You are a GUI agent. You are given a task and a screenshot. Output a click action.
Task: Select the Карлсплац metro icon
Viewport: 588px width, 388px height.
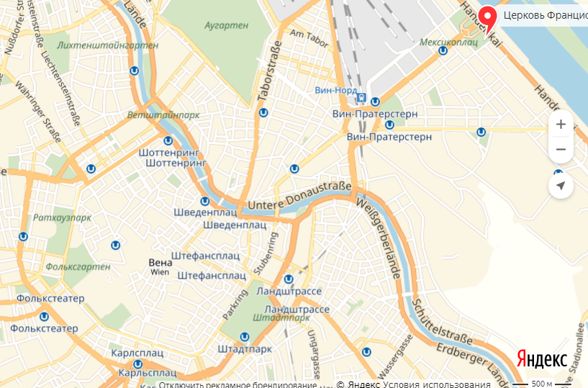[138, 364]
